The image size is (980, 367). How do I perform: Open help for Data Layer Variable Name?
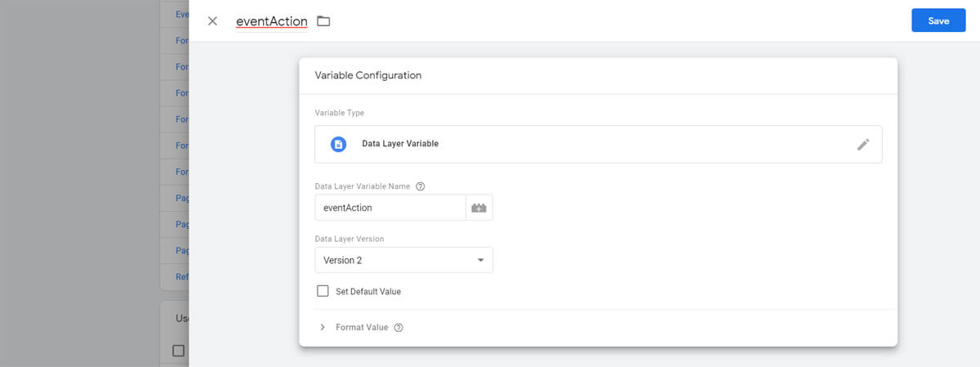[x=420, y=186]
